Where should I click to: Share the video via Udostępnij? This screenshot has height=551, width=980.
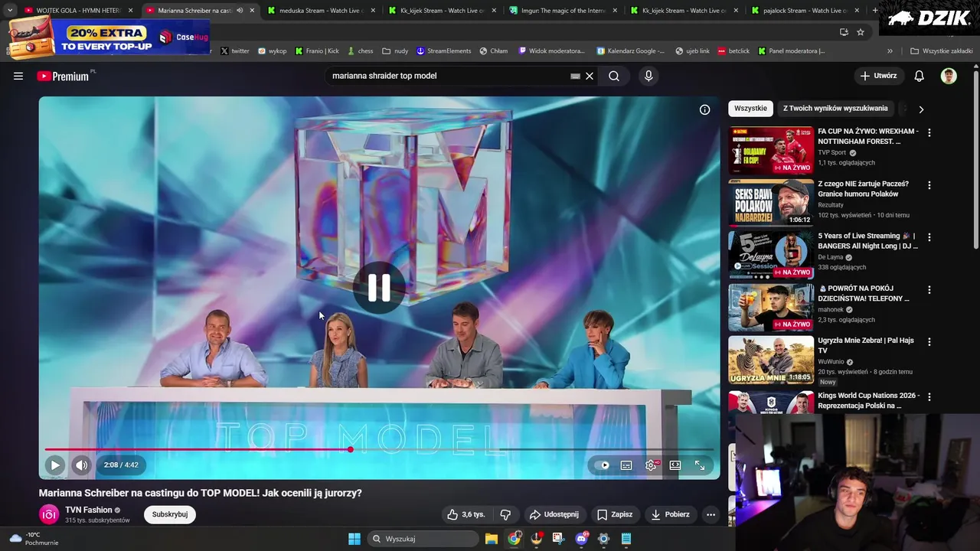(554, 514)
